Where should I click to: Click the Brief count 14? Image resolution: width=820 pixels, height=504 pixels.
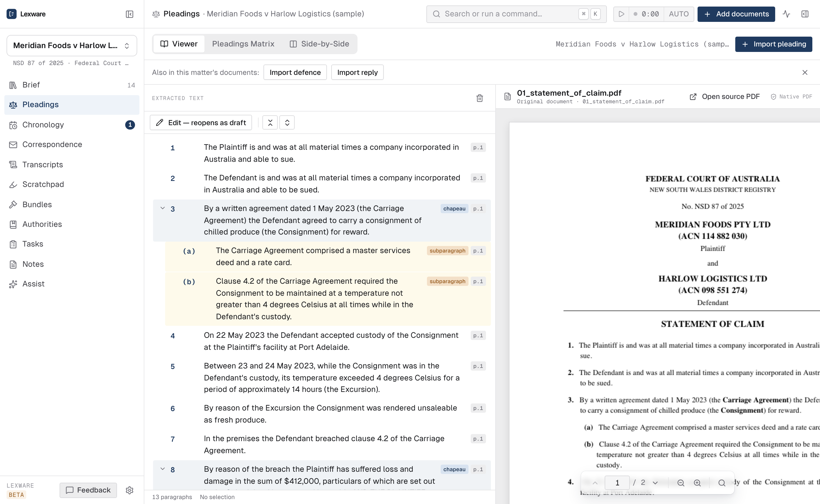(x=131, y=85)
